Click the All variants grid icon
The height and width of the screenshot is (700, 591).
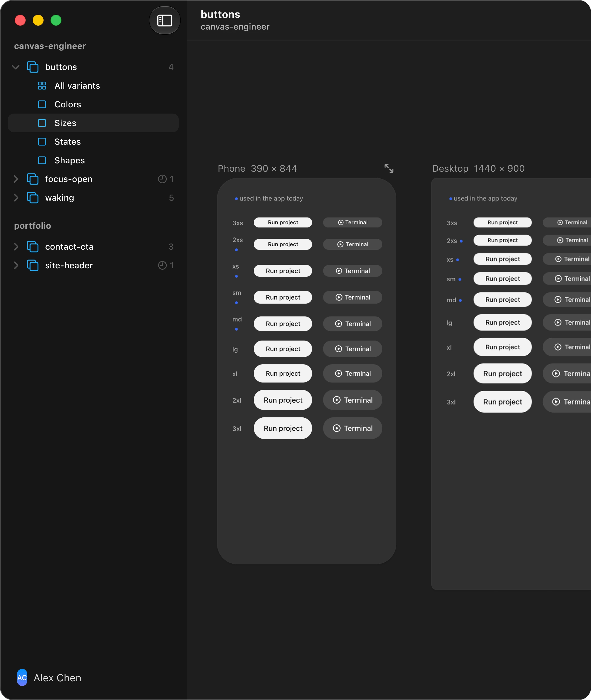pos(42,86)
